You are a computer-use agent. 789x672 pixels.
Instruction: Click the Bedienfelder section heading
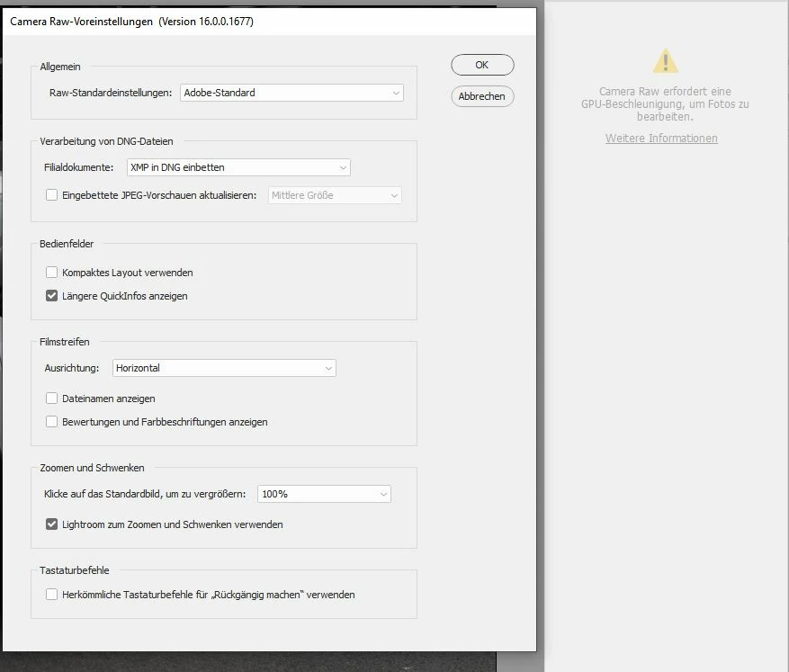(67, 244)
